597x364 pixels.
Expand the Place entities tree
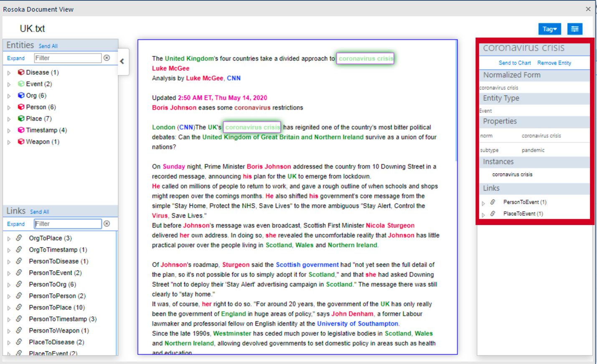pyautogui.click(x=8, y=119)
